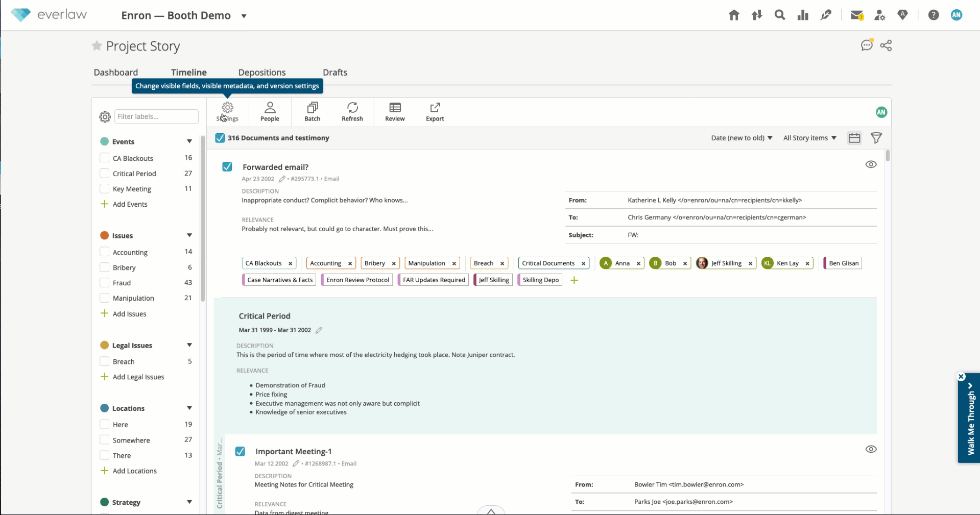Switch to the Depositions tab

click(262, 72)
